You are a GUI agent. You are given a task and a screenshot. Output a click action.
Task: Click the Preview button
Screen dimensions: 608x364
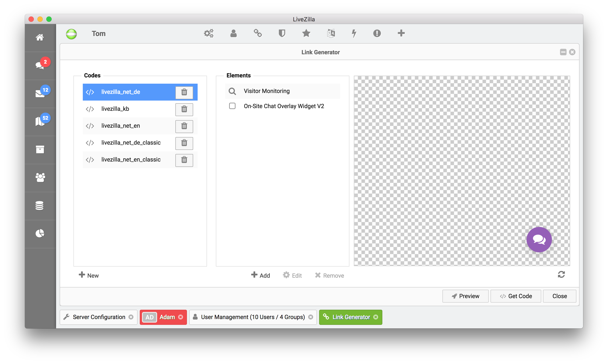pos(465,296)
